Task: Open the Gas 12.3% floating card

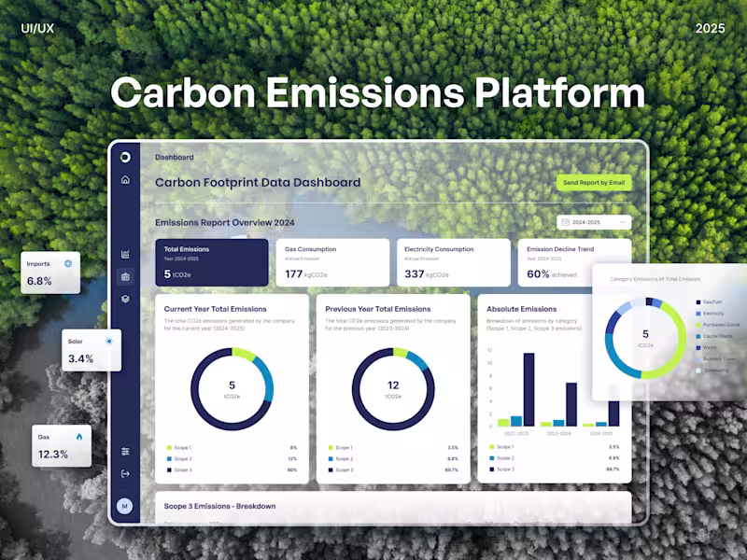Action: coord(62,446)
